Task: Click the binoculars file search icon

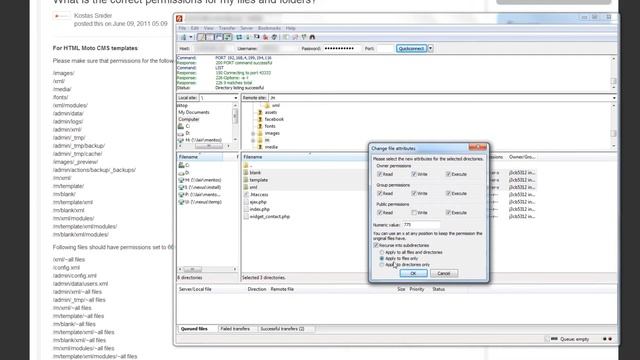Action: click(x=312, y=37)
